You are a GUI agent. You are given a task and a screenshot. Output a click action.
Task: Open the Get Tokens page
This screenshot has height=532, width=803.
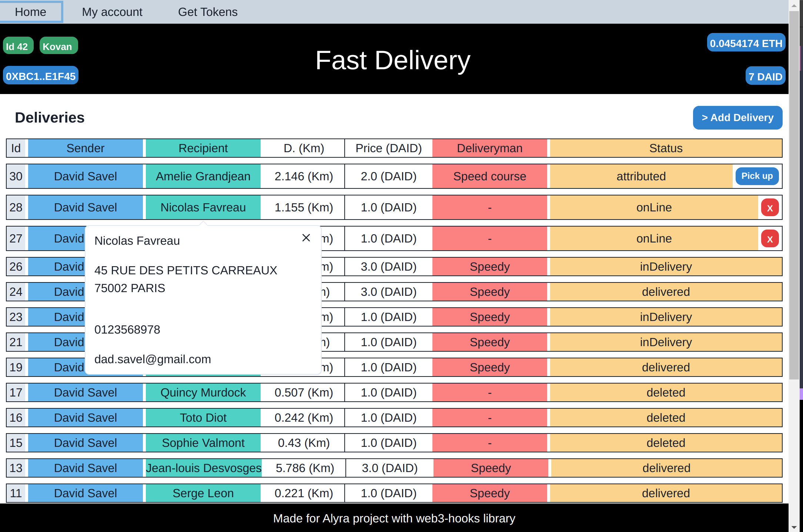click(208, 11)
